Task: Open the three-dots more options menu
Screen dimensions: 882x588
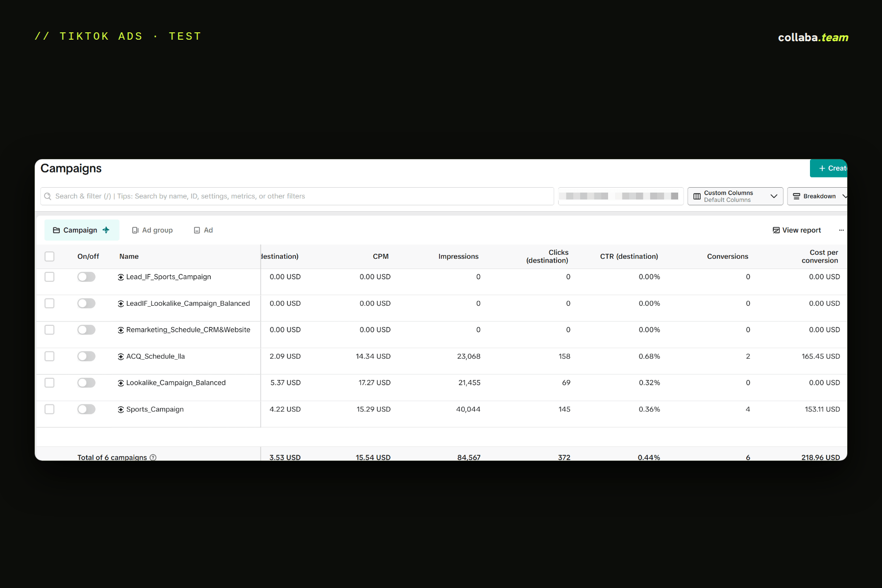Action: 841,230
